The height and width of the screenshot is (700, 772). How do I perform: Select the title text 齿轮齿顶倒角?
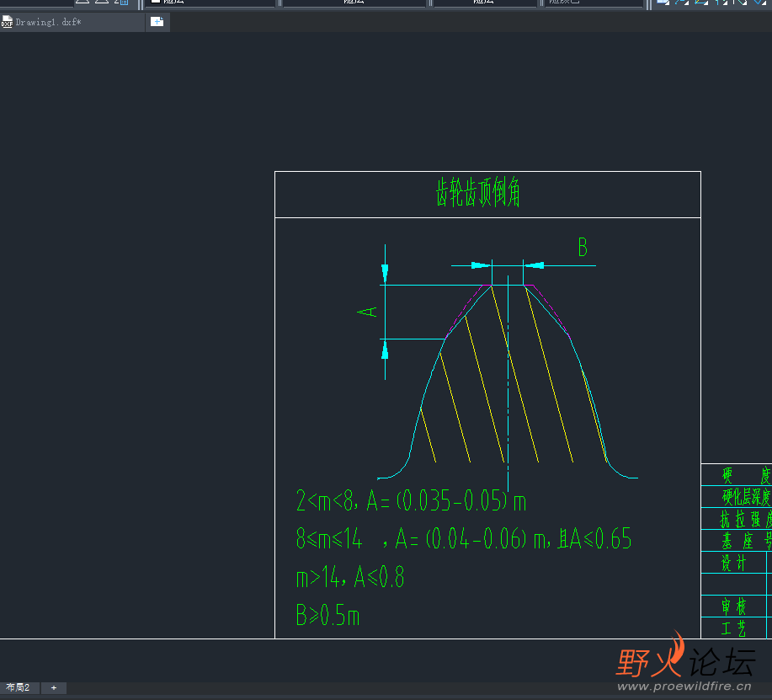click(x=477, y=194)
